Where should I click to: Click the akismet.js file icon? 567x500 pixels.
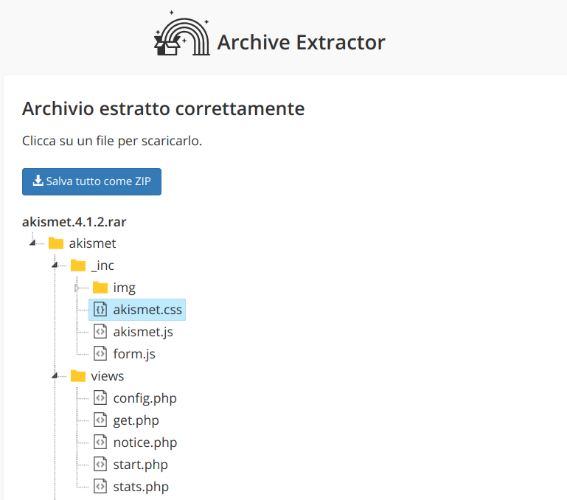100,332
